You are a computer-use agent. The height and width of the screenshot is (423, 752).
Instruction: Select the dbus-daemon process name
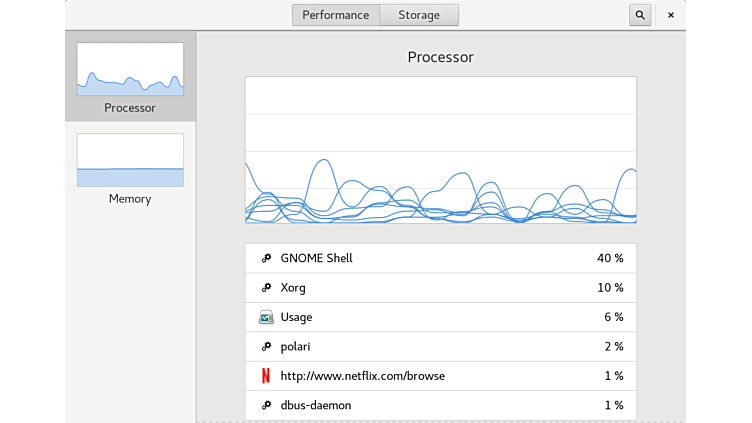tap(315, 405)
